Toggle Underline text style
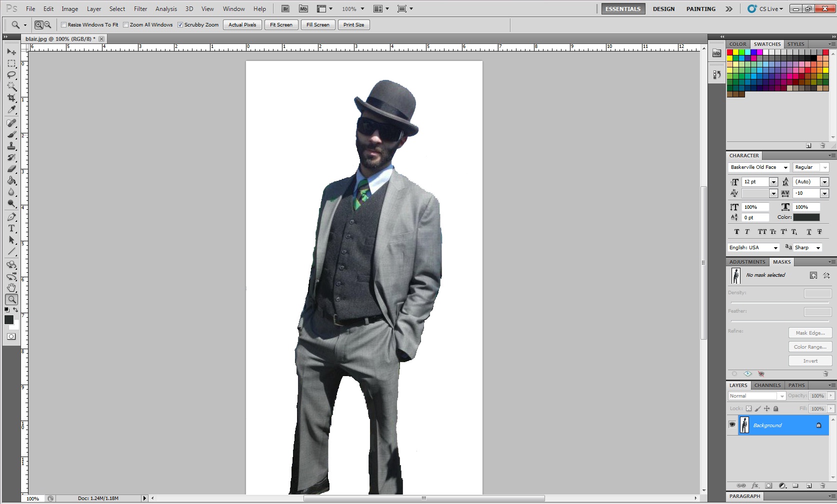 coord(808,232)
